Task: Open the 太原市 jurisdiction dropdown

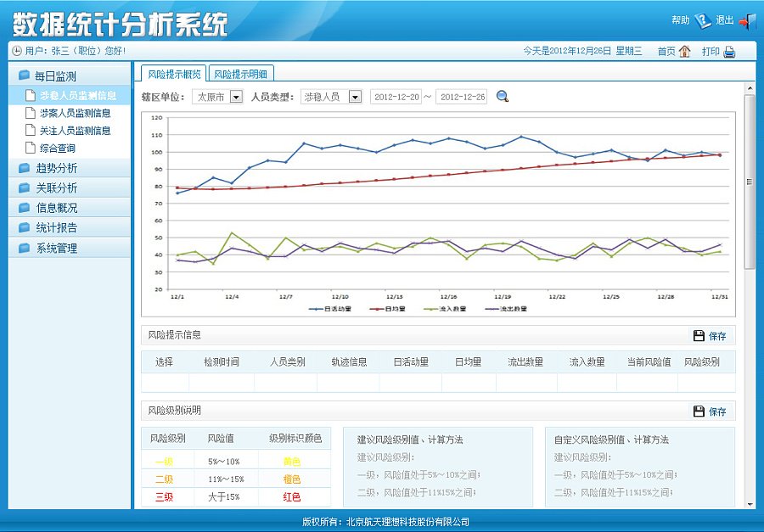Action: (237, 96)
